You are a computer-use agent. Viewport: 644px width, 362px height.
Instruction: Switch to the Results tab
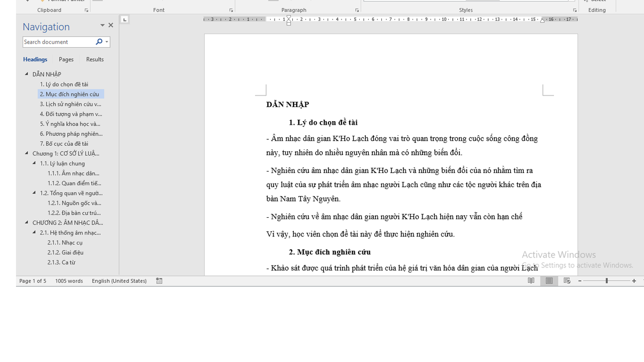[x=95, y=59]
